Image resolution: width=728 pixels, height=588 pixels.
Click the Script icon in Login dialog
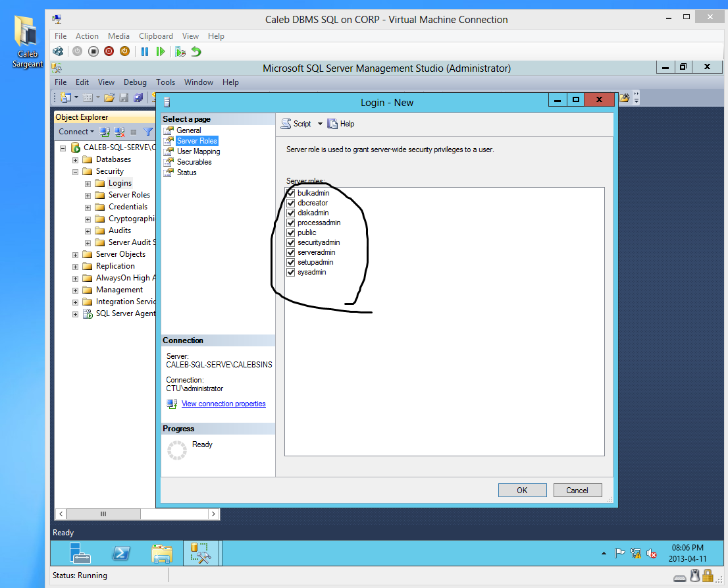(x=286, y=124)
